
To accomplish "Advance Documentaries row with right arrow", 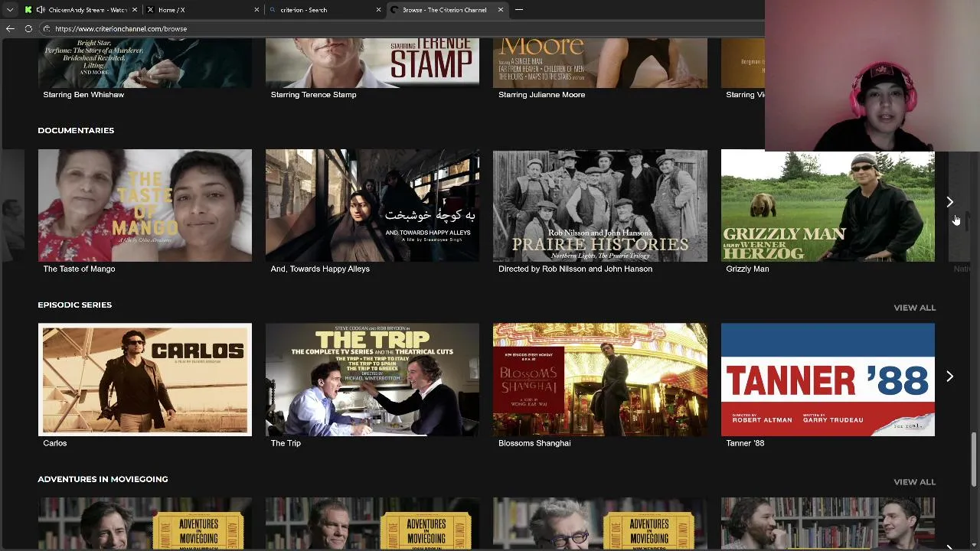I will click(949, 202).
